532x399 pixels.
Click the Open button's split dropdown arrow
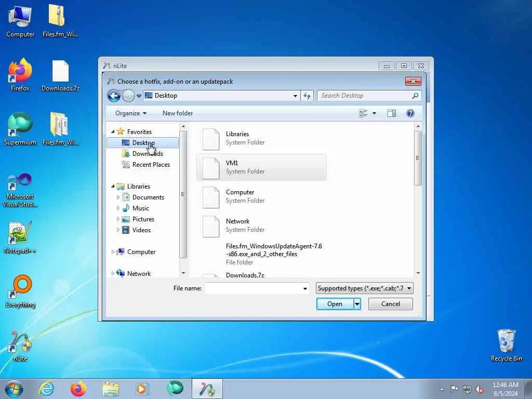357,304
